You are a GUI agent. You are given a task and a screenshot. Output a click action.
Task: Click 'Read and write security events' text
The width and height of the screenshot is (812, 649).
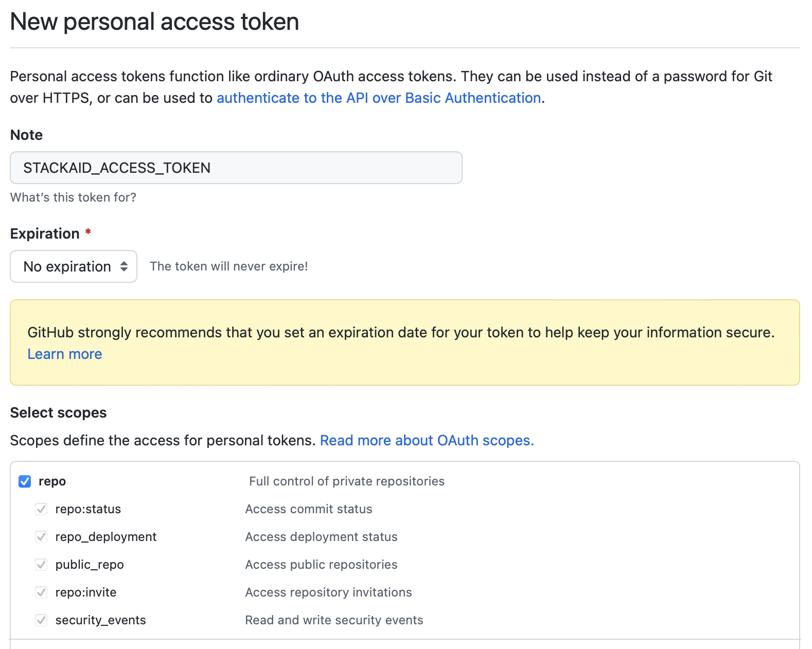pos(334,620)
